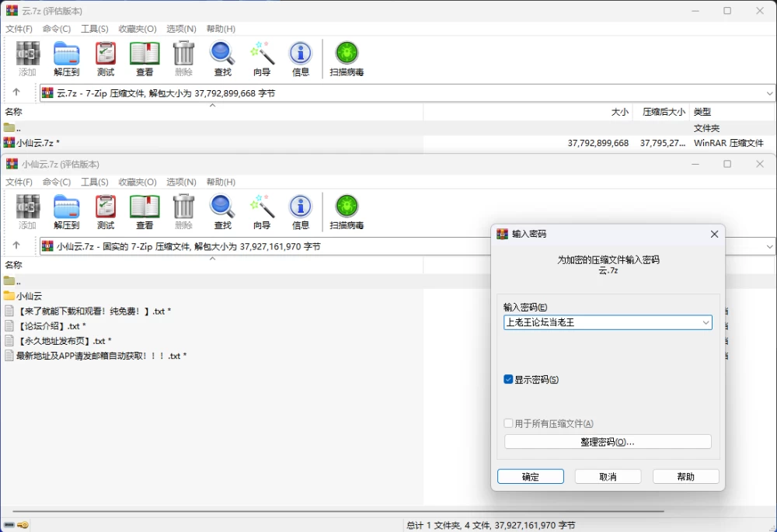
Task: Click Test icon in 云.7z window
Action: [106, 58]
